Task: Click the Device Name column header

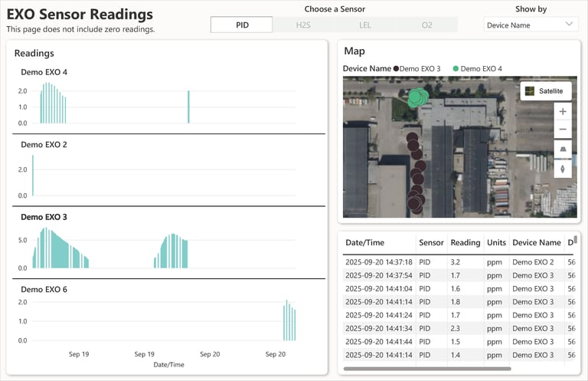Action: tap(536, 242)
